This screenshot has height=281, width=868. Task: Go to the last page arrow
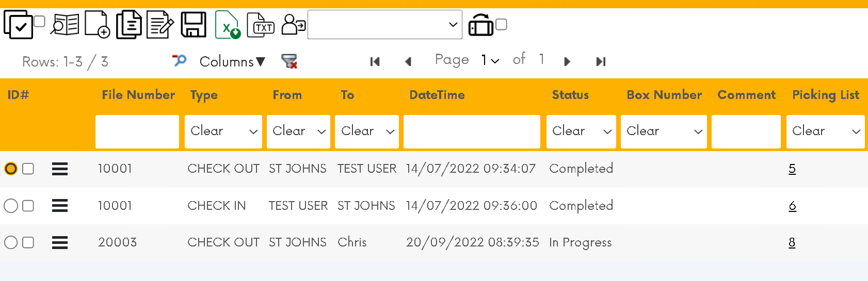click(x=601, y=62)
